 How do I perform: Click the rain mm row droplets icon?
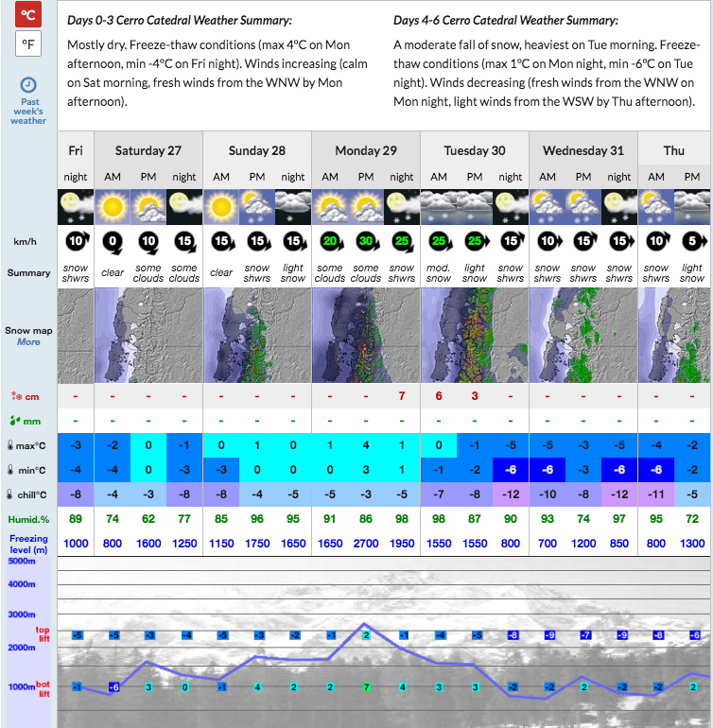pyautogui.click(x=15, y=421)
